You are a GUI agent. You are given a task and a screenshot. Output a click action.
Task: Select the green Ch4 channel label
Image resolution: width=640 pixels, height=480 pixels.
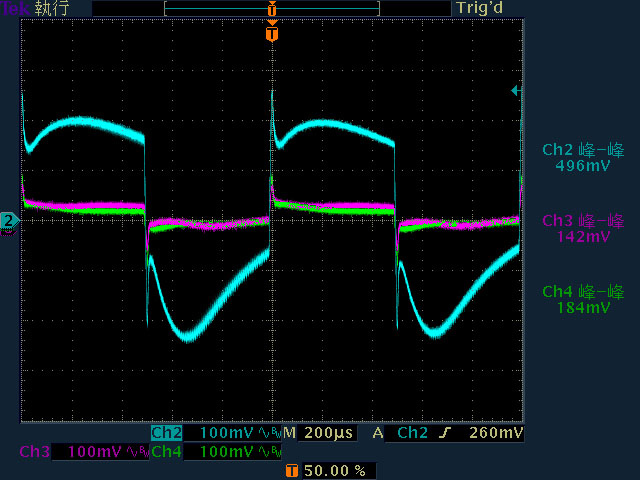(x=167, y=452)
